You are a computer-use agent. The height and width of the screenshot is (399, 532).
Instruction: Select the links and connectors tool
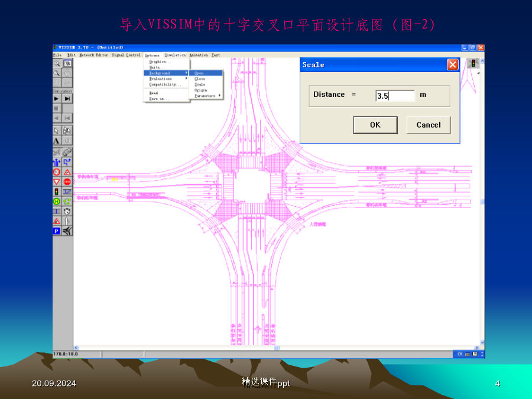57,153
